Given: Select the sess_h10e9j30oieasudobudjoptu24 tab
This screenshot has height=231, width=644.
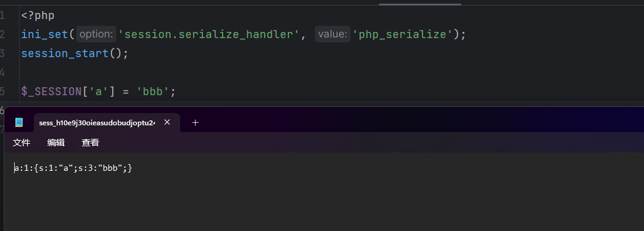Looking at the screenshot, I should tap(97, 123).
